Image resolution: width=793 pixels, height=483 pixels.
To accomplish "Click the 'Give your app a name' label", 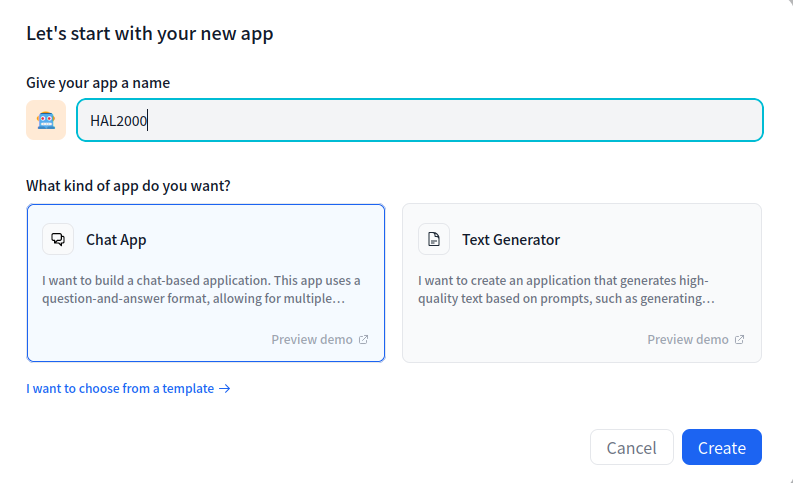I will [98, 83].
